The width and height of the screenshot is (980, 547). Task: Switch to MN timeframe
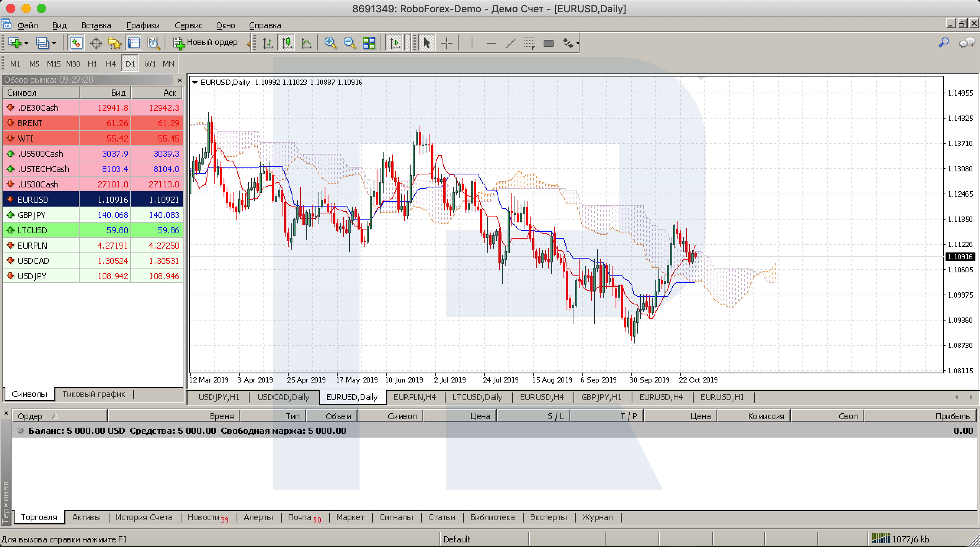[168, 64]
